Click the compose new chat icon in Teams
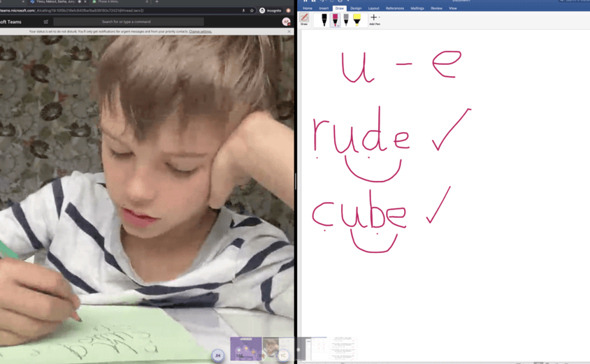The width and height of the screenshot is (590, 364). click(x=46, y=22)
